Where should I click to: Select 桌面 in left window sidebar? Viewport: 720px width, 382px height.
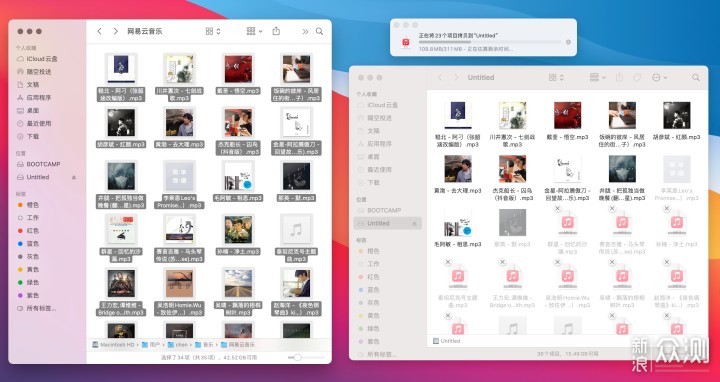tap(28, 110)
